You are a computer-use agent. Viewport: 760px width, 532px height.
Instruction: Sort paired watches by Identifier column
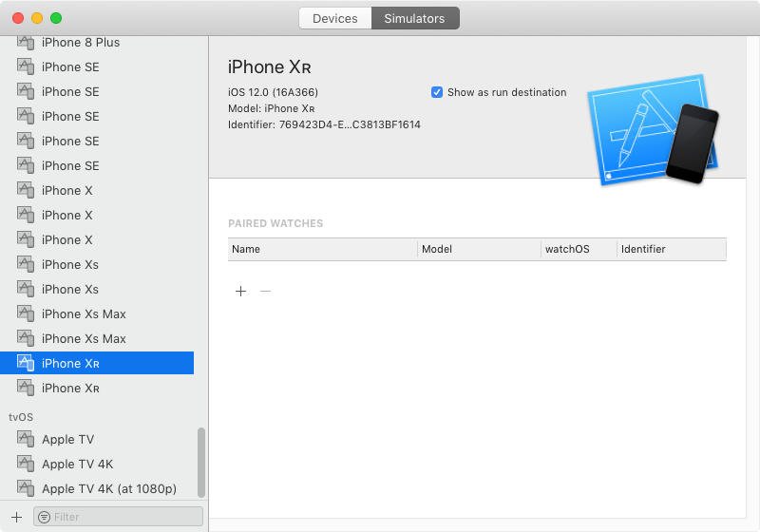point(672,249)
